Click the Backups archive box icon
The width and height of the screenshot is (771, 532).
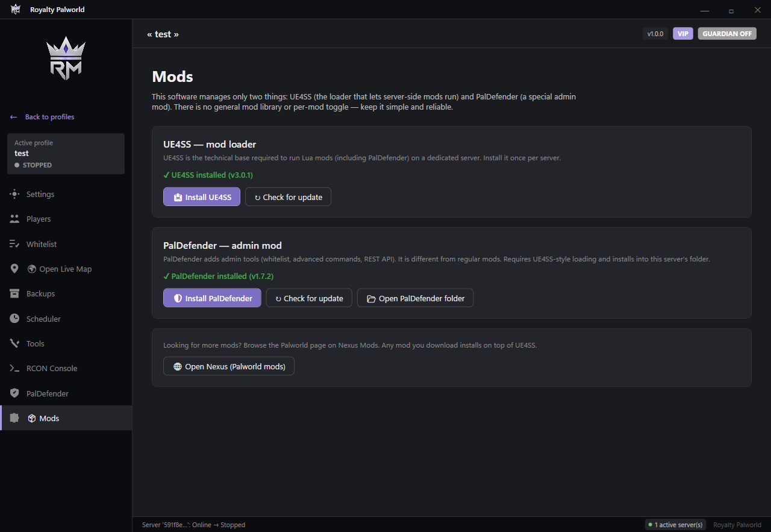point(14,294)
